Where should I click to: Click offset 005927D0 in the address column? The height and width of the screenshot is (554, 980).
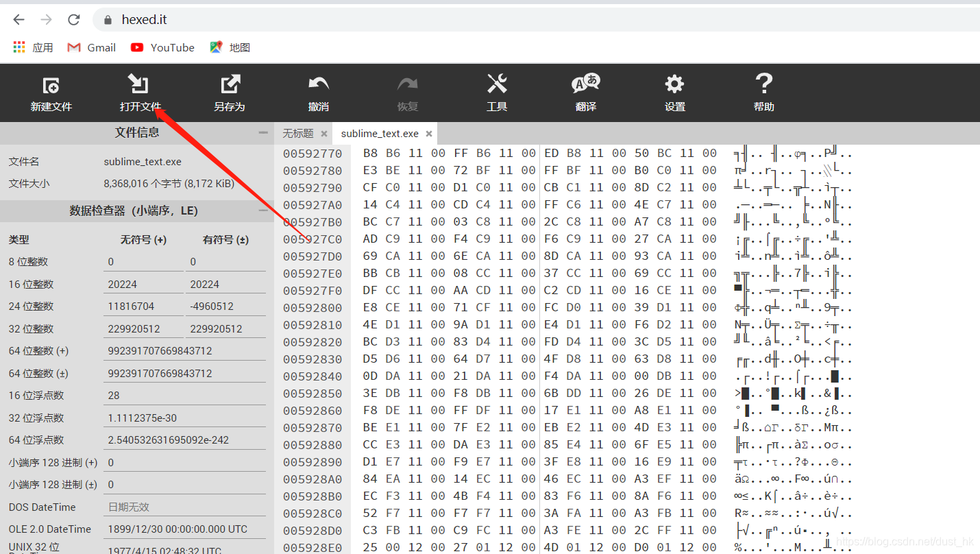tap(313, 256)
